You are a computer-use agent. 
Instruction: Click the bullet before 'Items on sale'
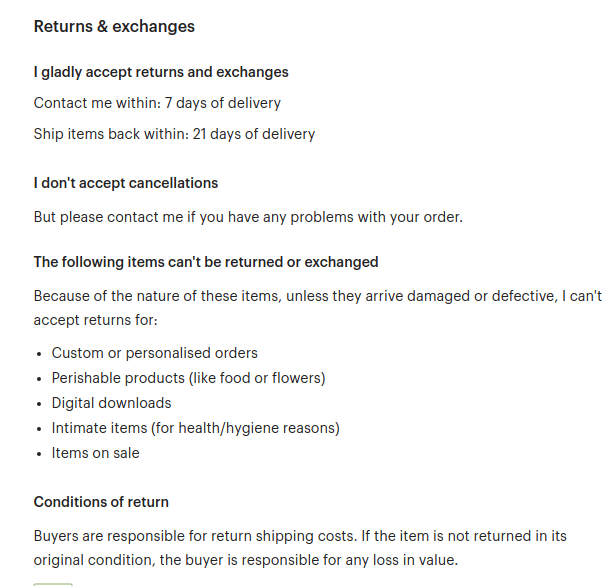tap(38, 454)
